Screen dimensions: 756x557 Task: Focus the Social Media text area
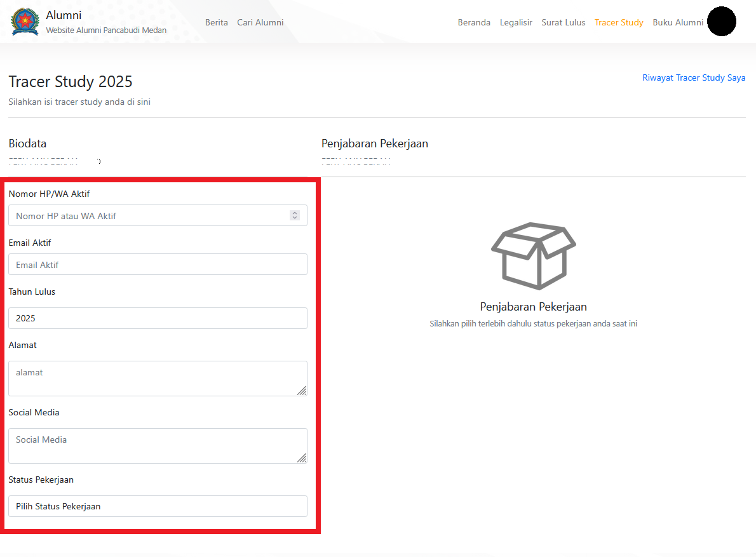(158, 446)
